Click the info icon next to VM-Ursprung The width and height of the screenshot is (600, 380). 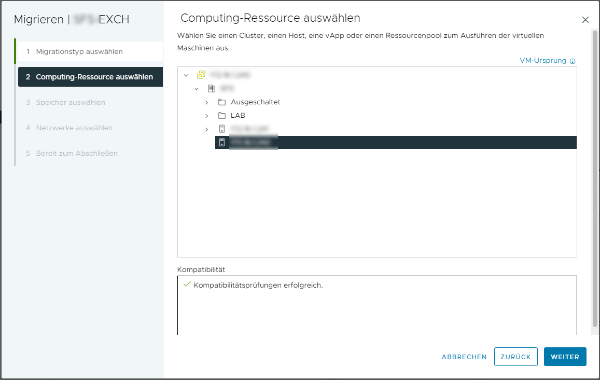(572, 61)
